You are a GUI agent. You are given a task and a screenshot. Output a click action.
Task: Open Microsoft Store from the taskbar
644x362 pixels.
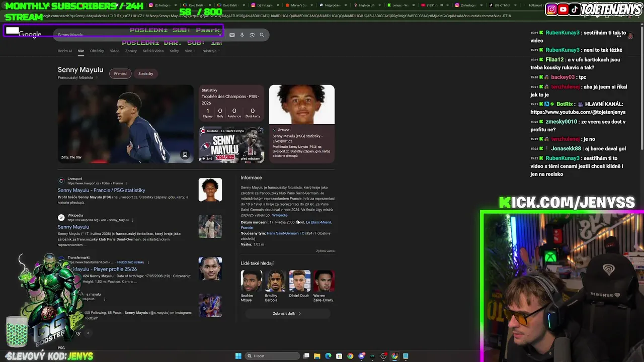(x=339, y=356)
